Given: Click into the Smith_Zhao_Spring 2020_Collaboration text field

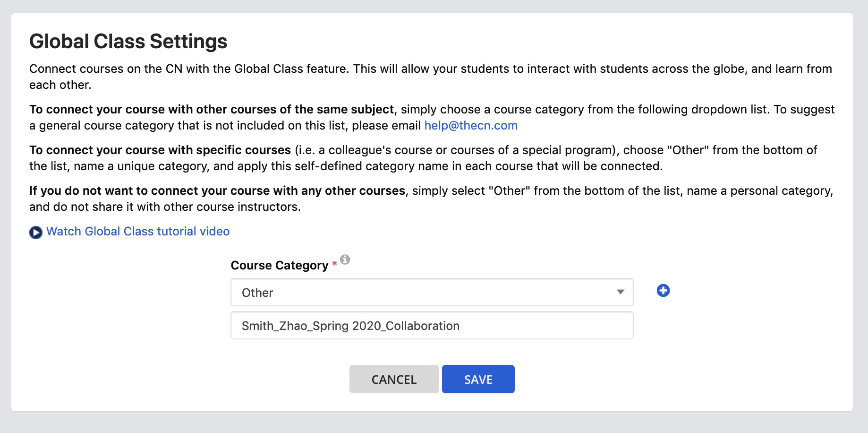Looking at the screenshot, I should click(x=432, y=325).
